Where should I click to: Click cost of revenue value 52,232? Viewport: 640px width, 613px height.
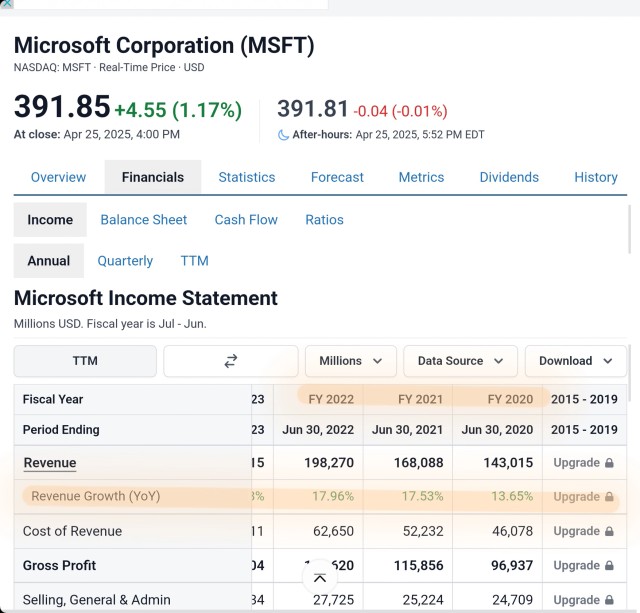(x=423, y=531)
